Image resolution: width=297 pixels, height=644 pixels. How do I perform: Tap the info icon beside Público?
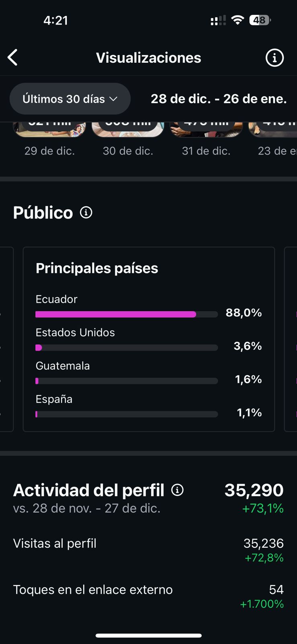[86, 212]
